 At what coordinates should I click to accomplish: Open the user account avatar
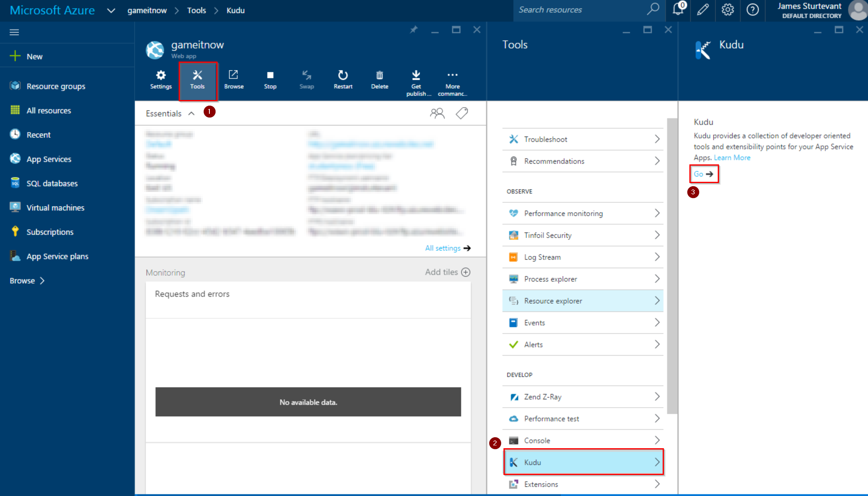tap(858, 10)
